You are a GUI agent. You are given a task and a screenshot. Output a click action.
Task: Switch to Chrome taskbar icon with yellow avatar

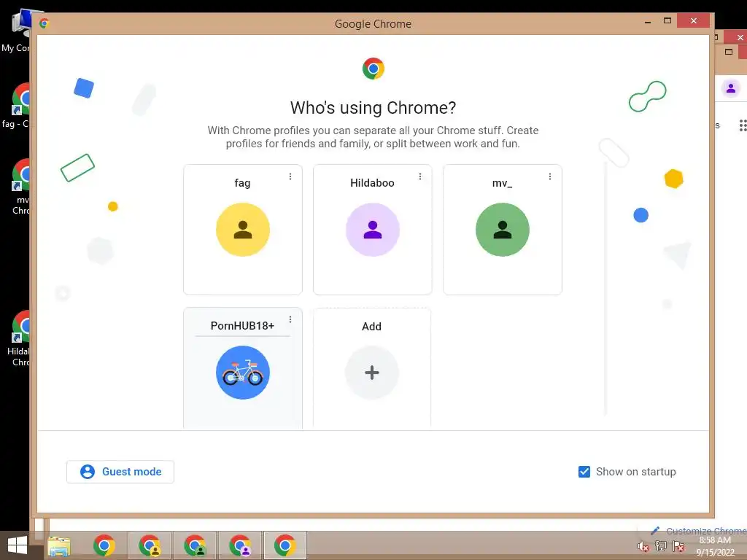pyautogui.click(x=150, y=545)
